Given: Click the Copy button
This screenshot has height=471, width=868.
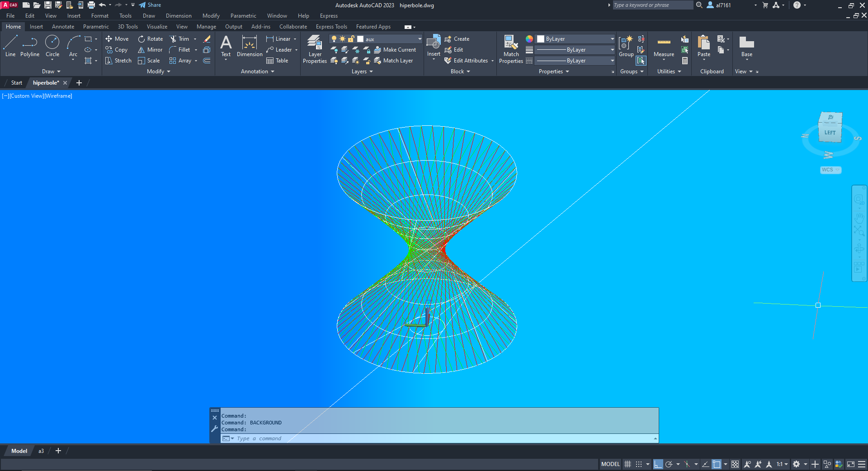Looking at the screenshot, I should tap(117, 50).
